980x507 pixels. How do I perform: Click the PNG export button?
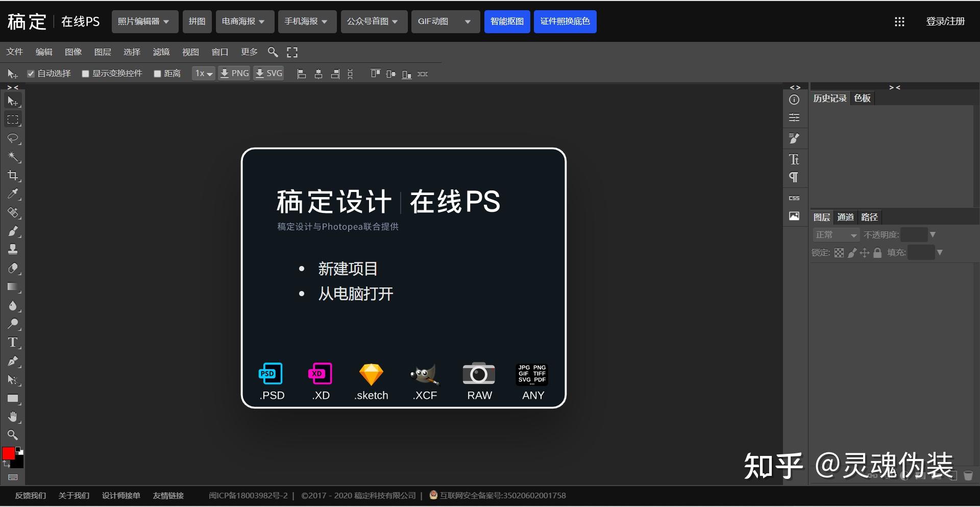[x=234, y=74]
